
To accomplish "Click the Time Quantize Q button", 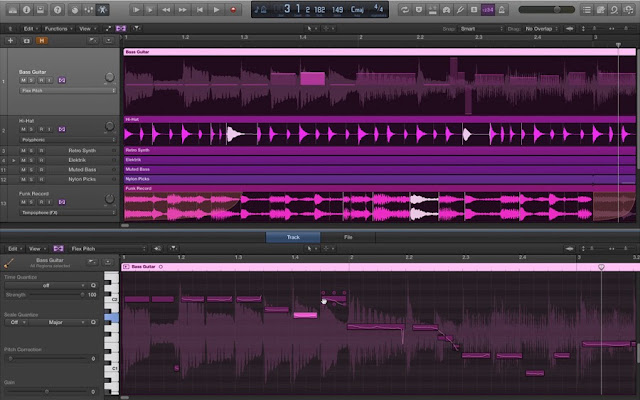I will [x=93, y=285].
